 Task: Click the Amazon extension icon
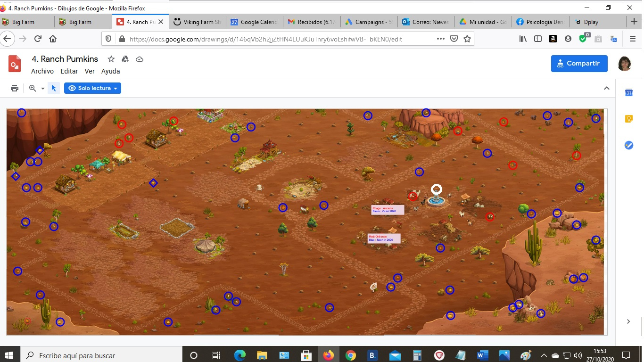pos(553,39)
